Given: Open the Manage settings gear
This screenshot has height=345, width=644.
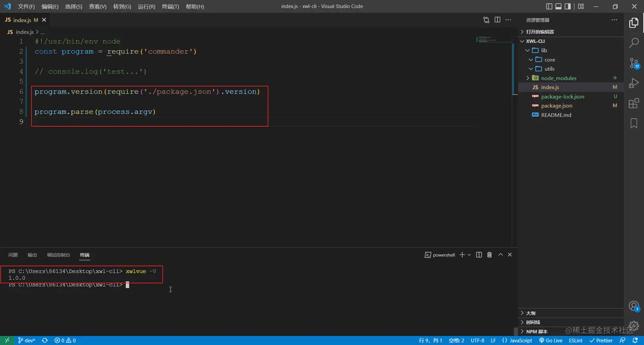Looking at the screenshot, I should tap(634, 326).
